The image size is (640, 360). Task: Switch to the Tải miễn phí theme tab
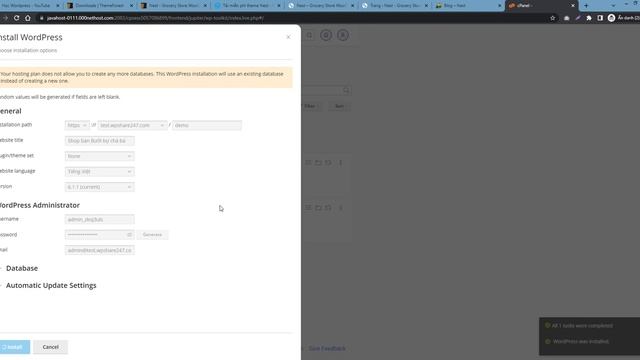246,6
